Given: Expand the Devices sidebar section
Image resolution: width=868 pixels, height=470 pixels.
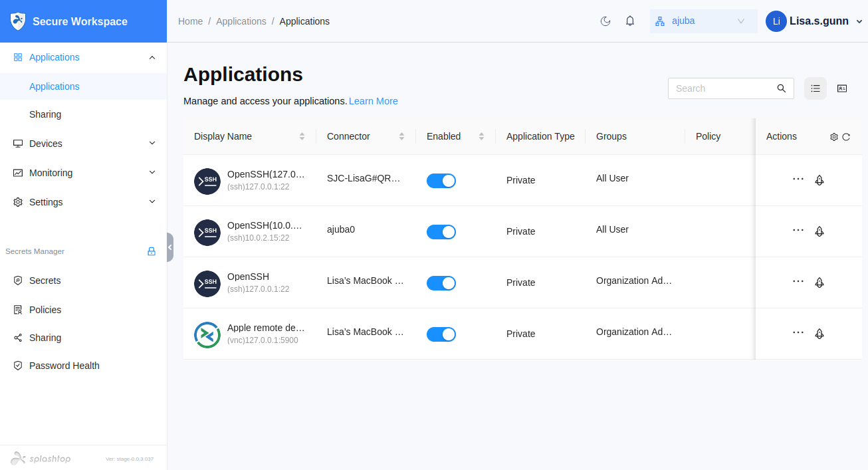Looking at the screenshot, I should 152,144.
